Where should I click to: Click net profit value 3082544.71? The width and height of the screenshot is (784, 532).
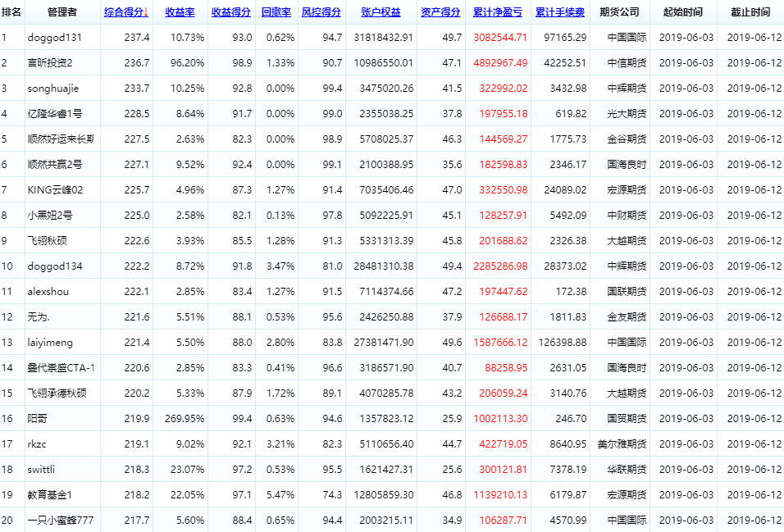click(x=500, y=38)
